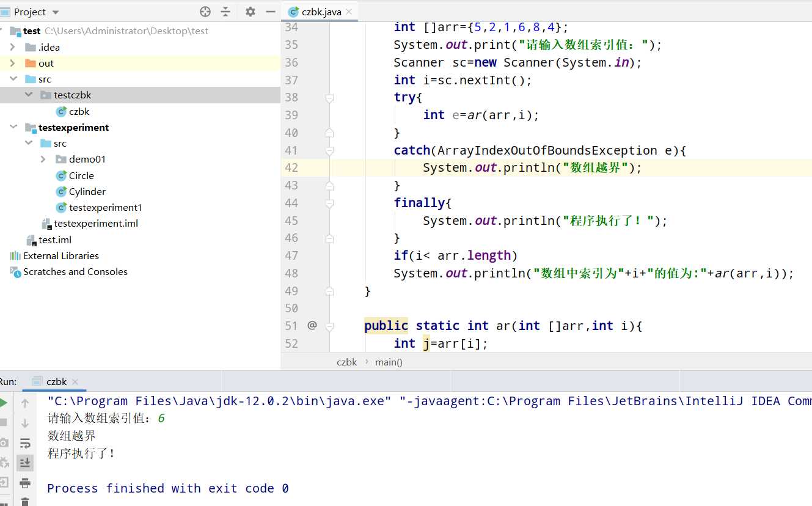Click the External Libraries icon
Image resolution: width=812 pixels, height=506 pixels.
tap(15, 255)
